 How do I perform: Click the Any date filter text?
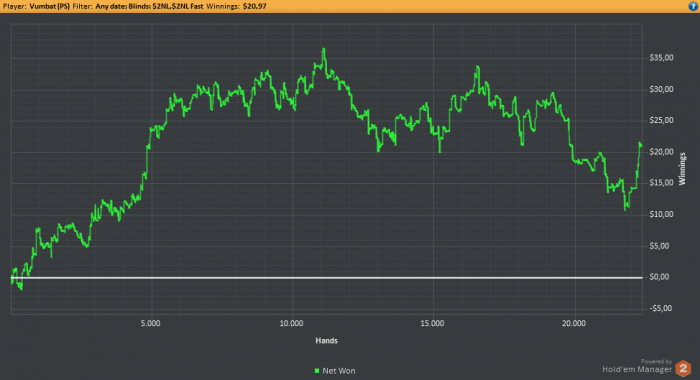click(x=111, y=6)
